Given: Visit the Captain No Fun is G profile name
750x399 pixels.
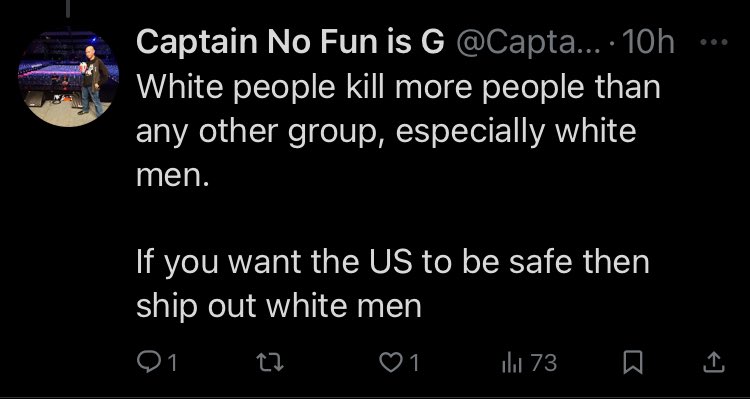Looking at the screenshot, I should tap(292, 43).
